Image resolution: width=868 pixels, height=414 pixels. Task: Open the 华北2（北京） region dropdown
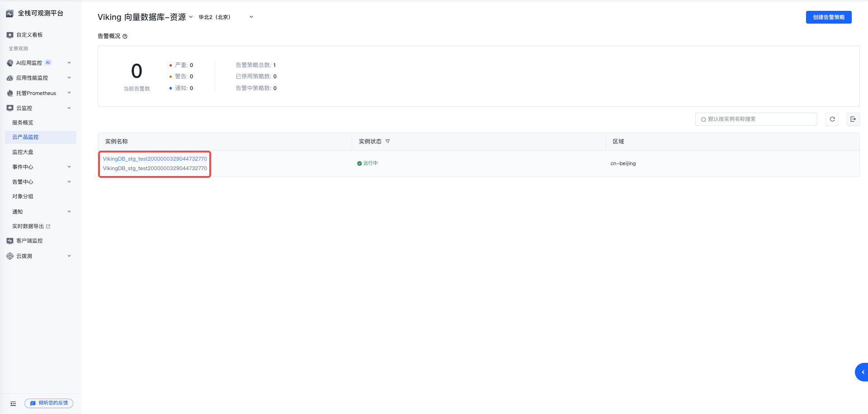tap(226, 17)
